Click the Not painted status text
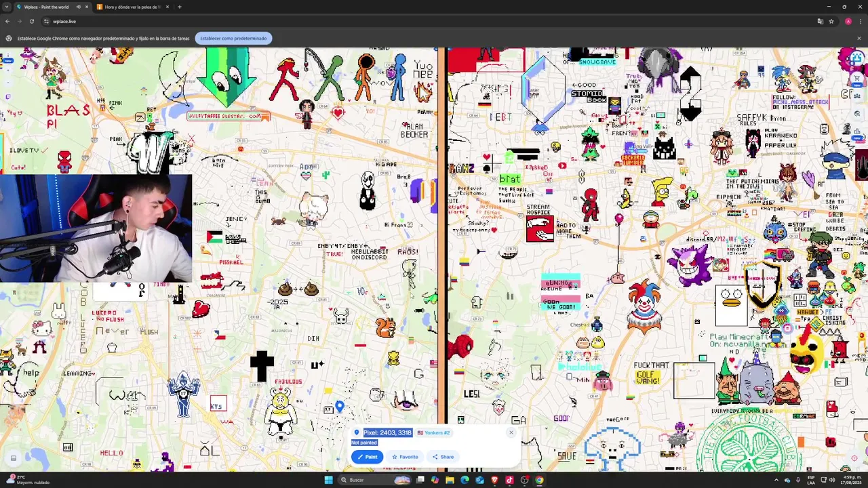This screenshot has width=868, height=488. 364,443
